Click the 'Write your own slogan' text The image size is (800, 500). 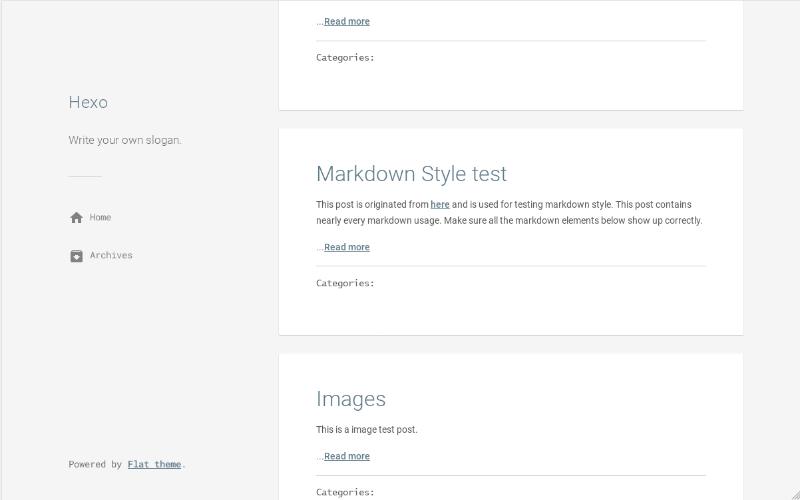125,140
